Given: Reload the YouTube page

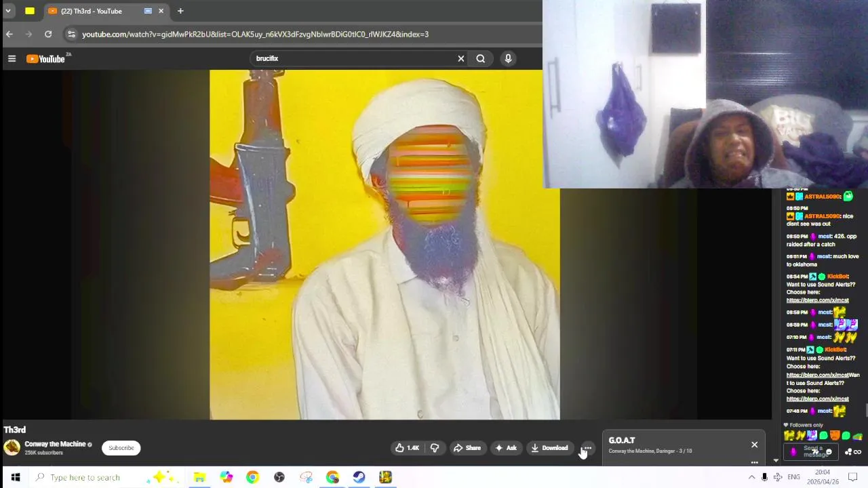Looking at the screenshot, I should 48,34.
